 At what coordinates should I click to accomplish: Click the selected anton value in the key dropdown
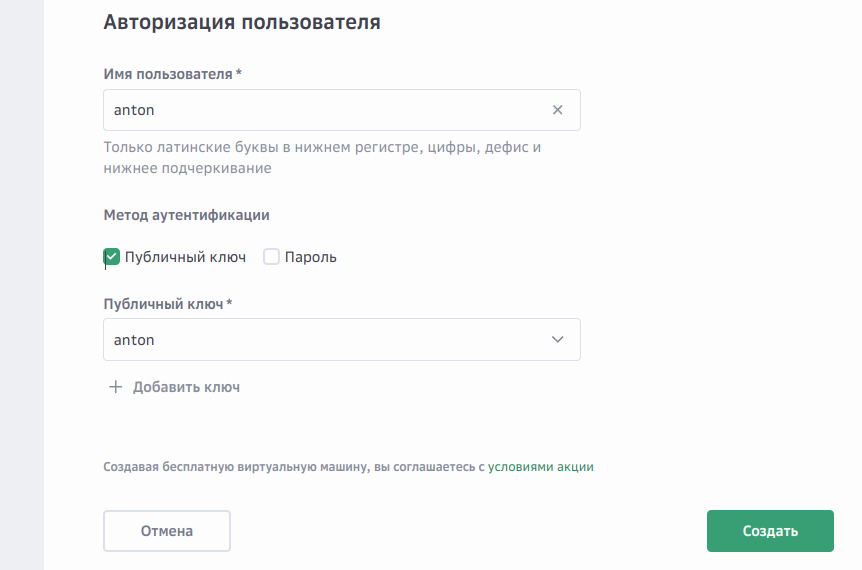[134, 340]
